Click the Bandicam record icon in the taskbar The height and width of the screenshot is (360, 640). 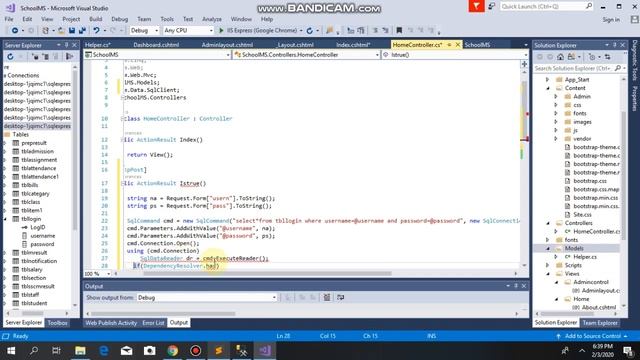(x=196, y=351)
